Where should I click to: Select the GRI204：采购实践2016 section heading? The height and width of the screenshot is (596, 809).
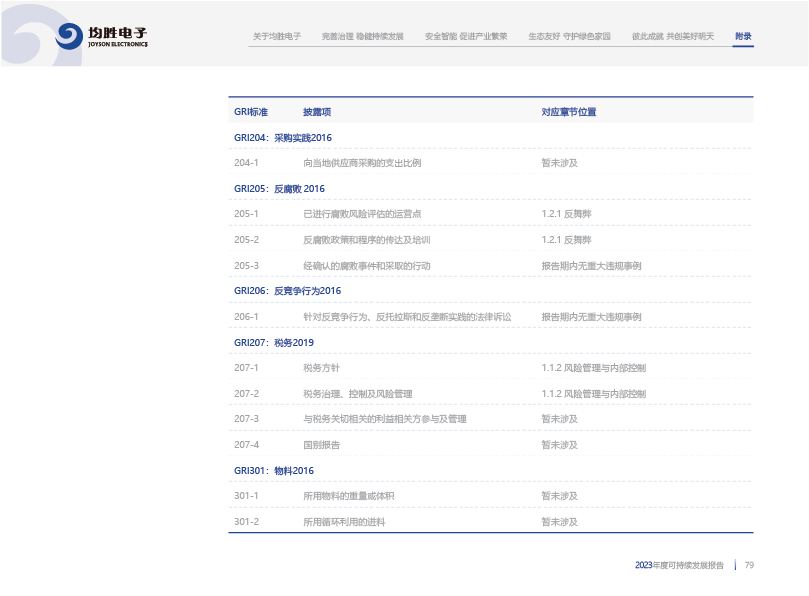point(283,138)
